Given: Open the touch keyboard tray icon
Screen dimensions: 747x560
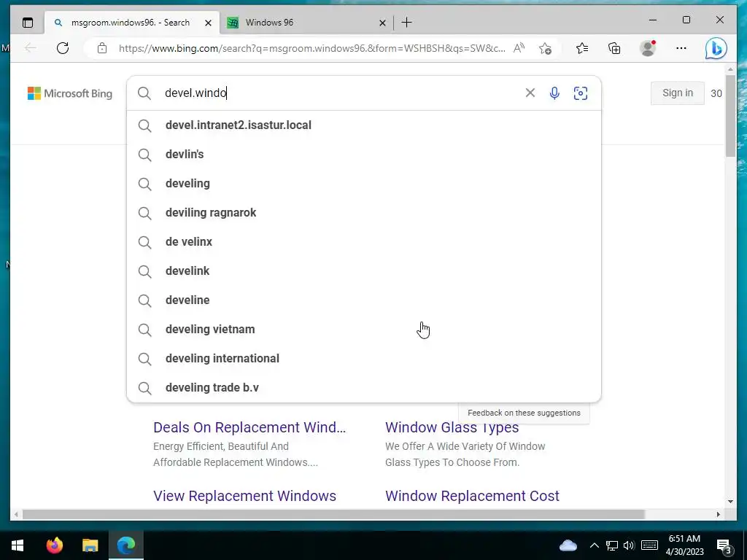Looking at the screenshot, I should 649,545.
